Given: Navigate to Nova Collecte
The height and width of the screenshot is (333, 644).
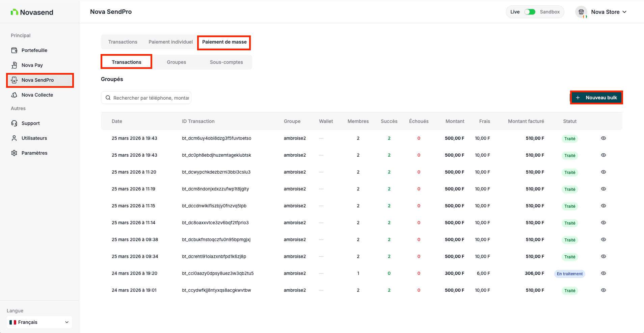Looking at the screenshot, I should coord(40,95).
